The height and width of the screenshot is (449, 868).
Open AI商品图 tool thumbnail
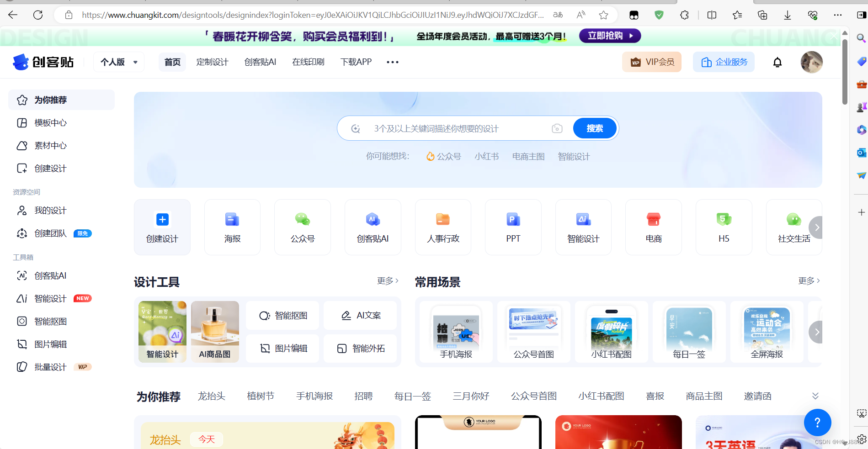215,332
